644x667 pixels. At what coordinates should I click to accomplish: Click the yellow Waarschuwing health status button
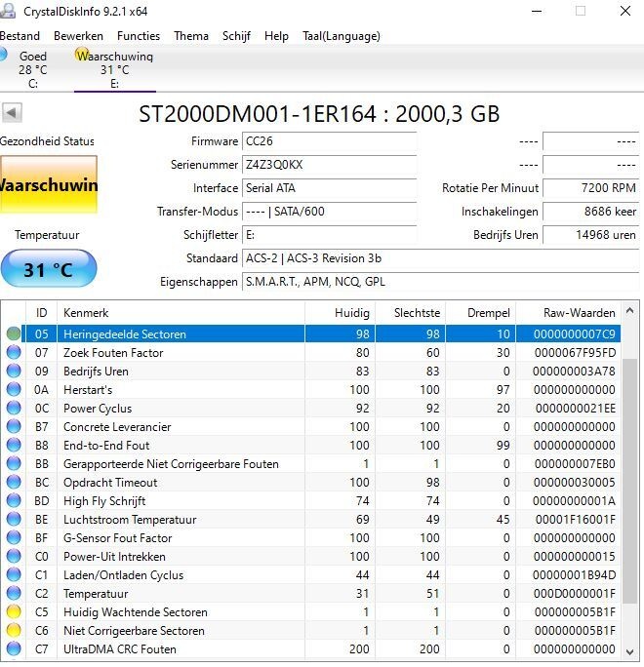(49, 184)
